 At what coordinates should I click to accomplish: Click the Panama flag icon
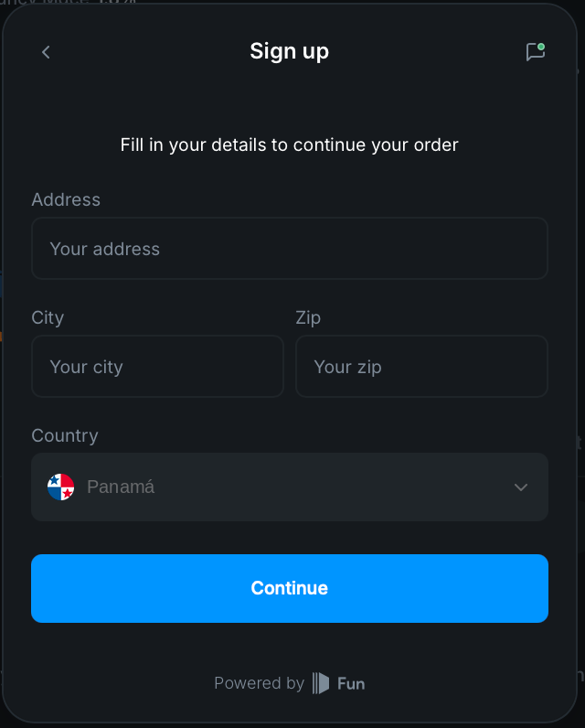point(60,487)
